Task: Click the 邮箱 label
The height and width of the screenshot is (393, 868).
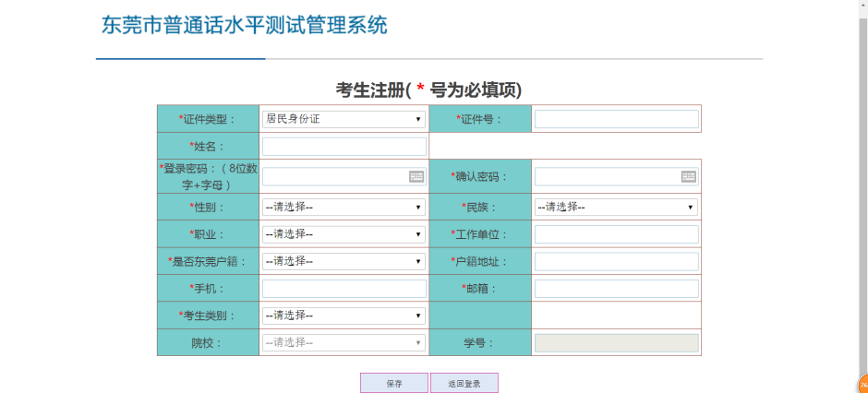Action: [480, 289]
